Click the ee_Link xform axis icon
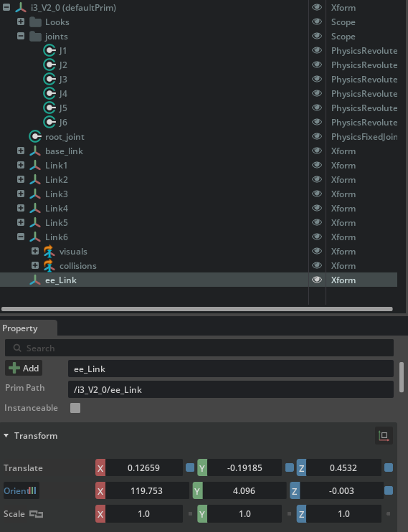Screen dimensions: 408x532 35,280
